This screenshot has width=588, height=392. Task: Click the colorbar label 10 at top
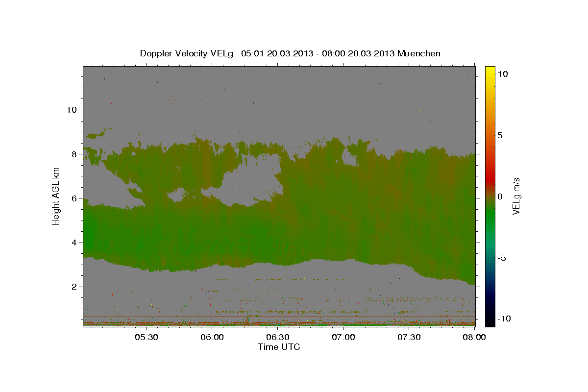pos(502,74)
